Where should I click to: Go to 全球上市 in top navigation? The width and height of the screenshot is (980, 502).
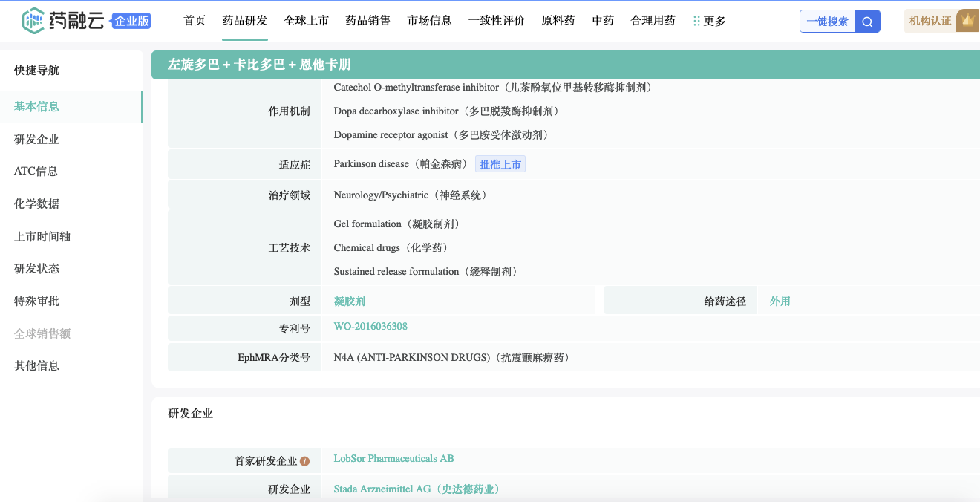(306, 21)
